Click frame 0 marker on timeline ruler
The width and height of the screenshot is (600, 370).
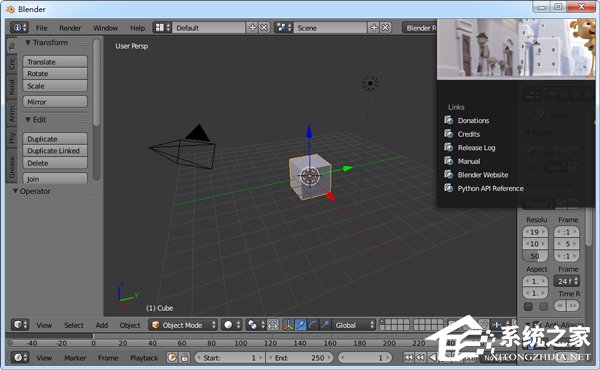(93, 343)
